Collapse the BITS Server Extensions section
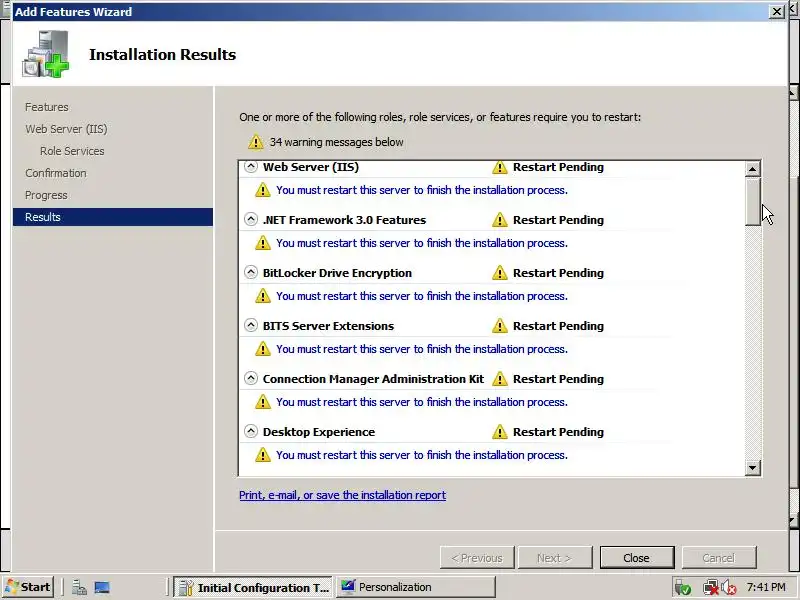 coord(251,326)
